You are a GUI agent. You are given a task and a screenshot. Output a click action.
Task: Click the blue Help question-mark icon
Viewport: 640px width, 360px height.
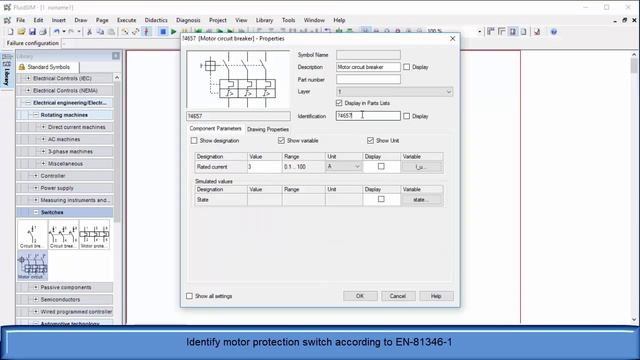553,31
